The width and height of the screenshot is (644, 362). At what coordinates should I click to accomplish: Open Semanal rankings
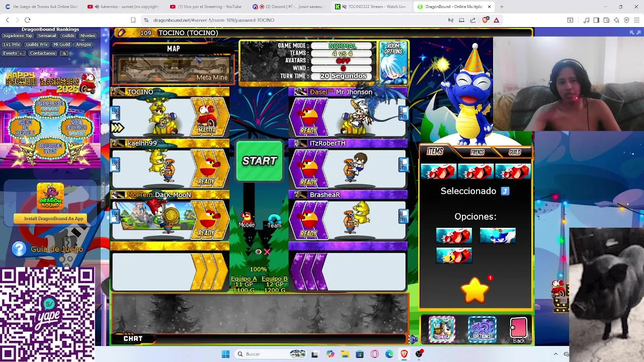click(47, 36)
